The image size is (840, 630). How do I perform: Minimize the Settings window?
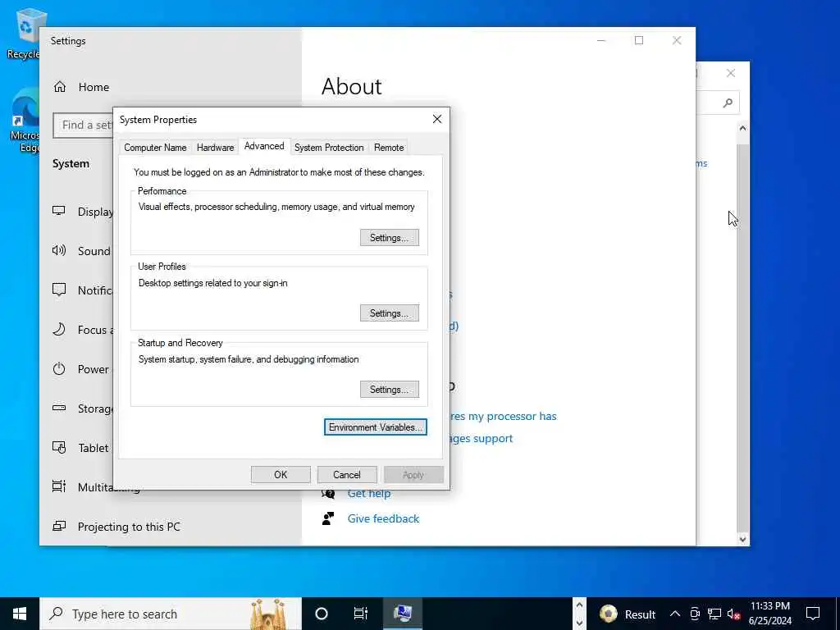tap(601, 41)
